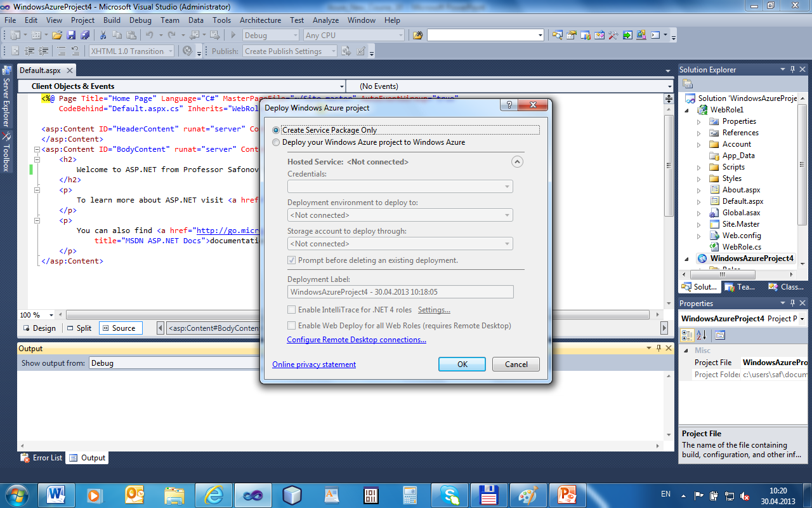
Task: Collapse the Hosted Service section chevron
Action: [517, 162]
